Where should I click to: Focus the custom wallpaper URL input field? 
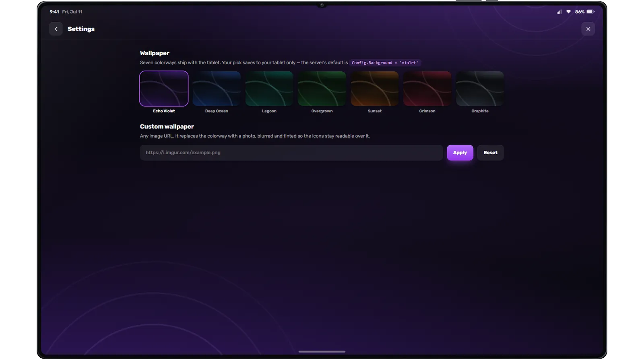[x=291, y=153]
